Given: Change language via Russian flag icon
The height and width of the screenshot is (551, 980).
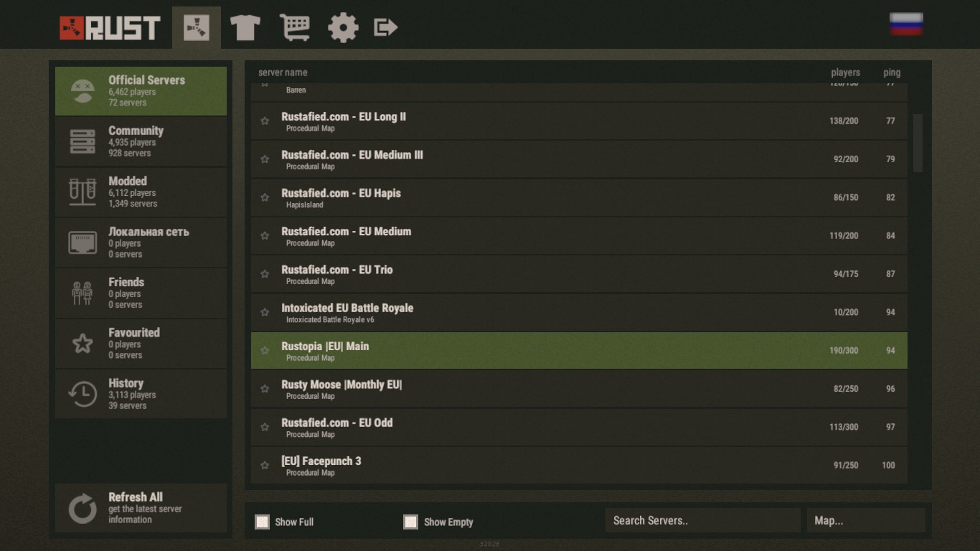Looking at the screenshot, I should pos(906,24).
